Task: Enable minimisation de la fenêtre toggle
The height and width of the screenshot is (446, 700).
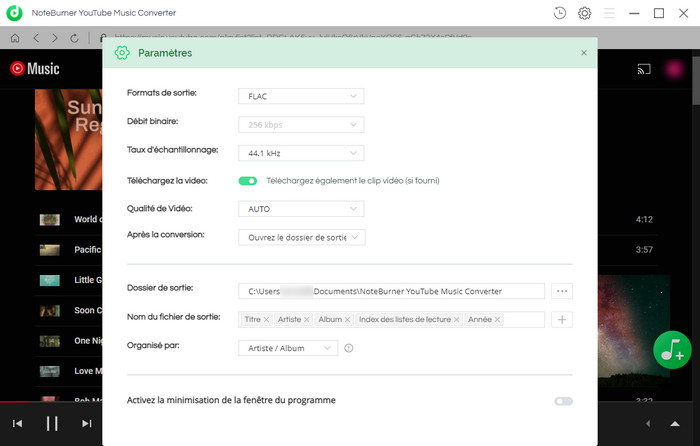Action: tap(563, 401)
